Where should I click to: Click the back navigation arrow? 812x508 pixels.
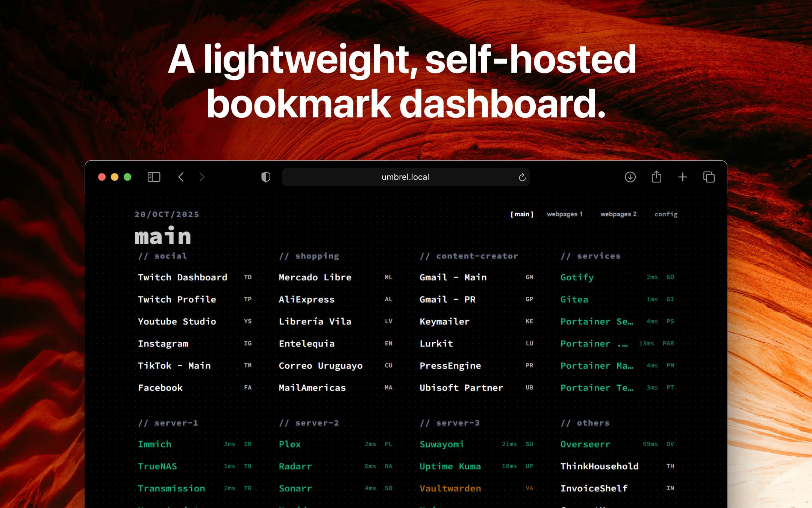click(182, 177)
